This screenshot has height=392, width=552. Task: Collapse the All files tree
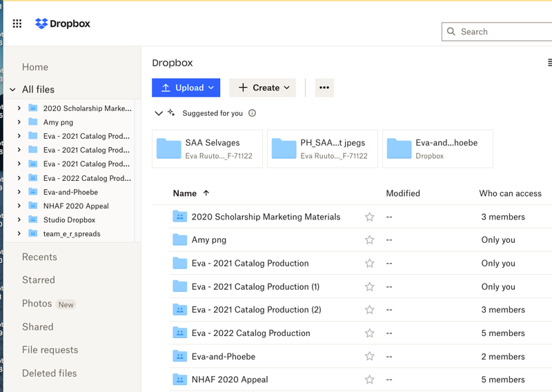[12, 90]
